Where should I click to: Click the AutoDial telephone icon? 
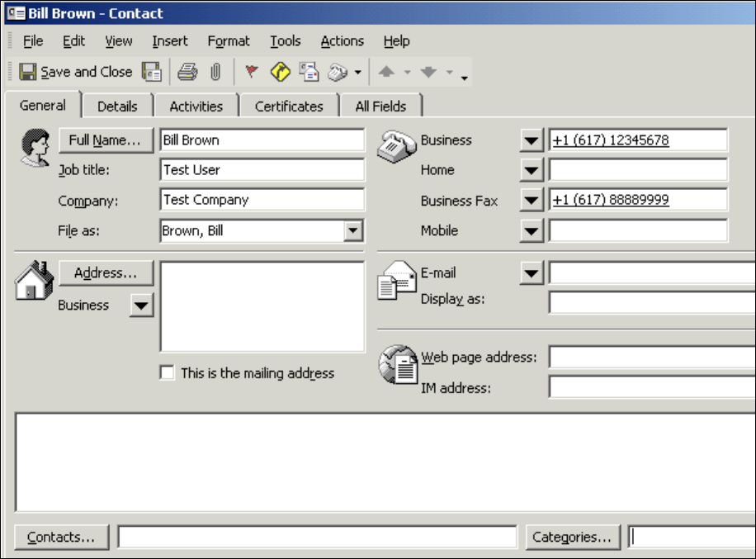point(338,73)
